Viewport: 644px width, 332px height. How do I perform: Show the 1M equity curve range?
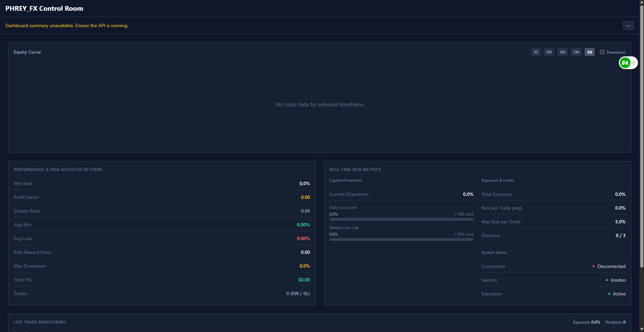(x=562, y=52)
